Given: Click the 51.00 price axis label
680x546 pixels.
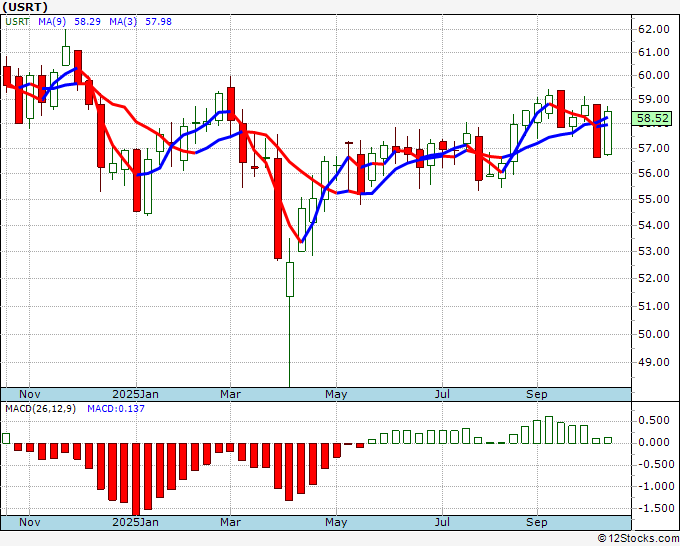Looking at the screenshot, I should click(x=654, y=306).
